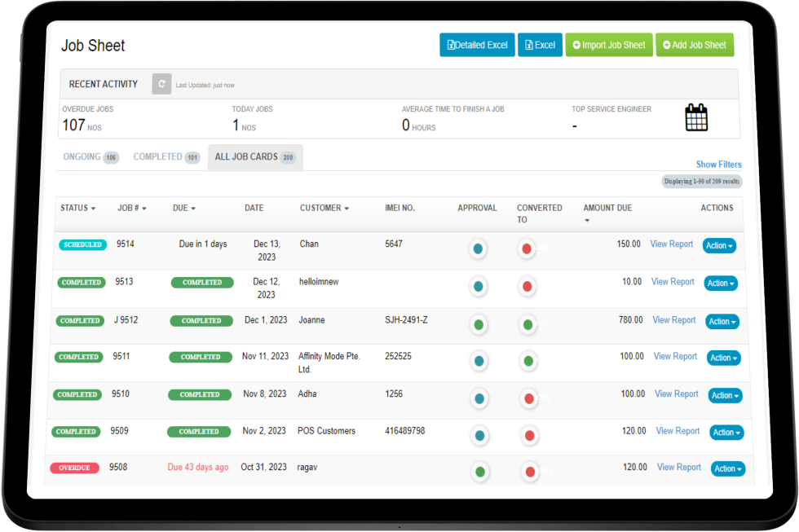This screenshot has width=799, height=532.
Task: Open Show Filters link
Action: pyautogui.click(x=718, y=165)
